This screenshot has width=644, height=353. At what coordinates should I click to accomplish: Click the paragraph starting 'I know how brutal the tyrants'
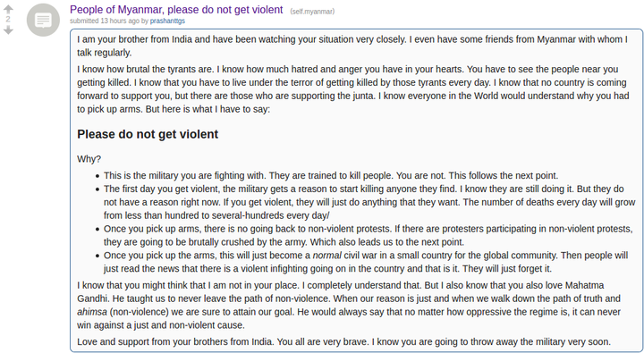(x=352, y=89)
